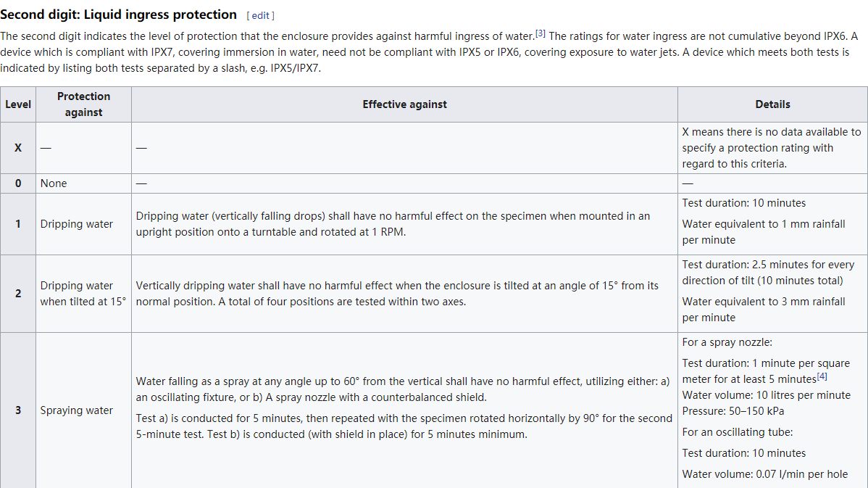Screen dimensions: 868x488
Task: Open citation reference [4] in the spray nozzle details
Action: click(822, 376)
